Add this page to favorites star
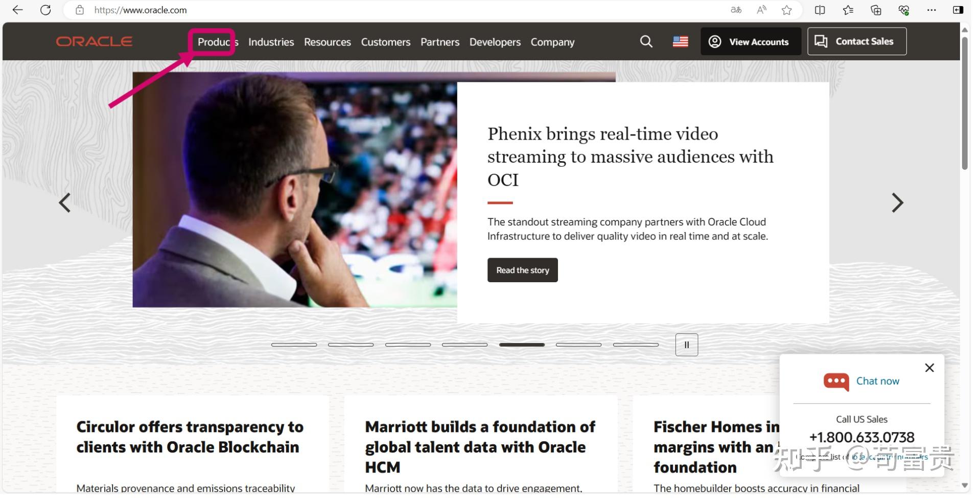 [x=787, y=10]
